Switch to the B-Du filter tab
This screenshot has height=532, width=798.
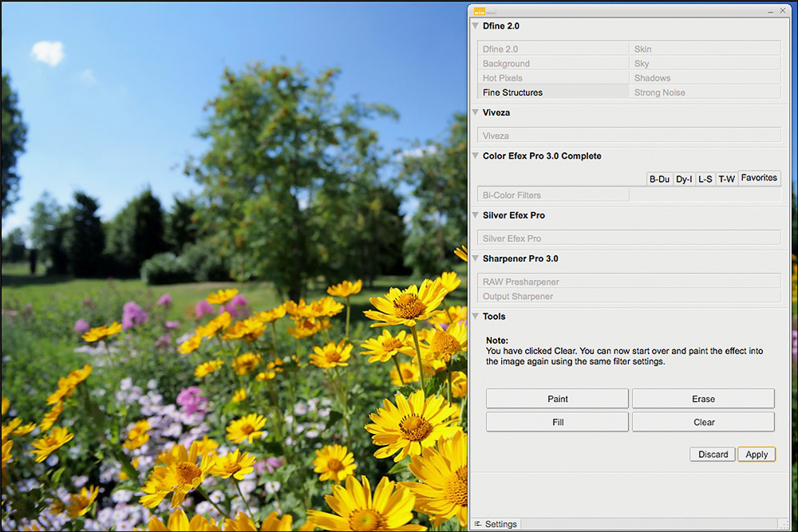tap(660, 179)
